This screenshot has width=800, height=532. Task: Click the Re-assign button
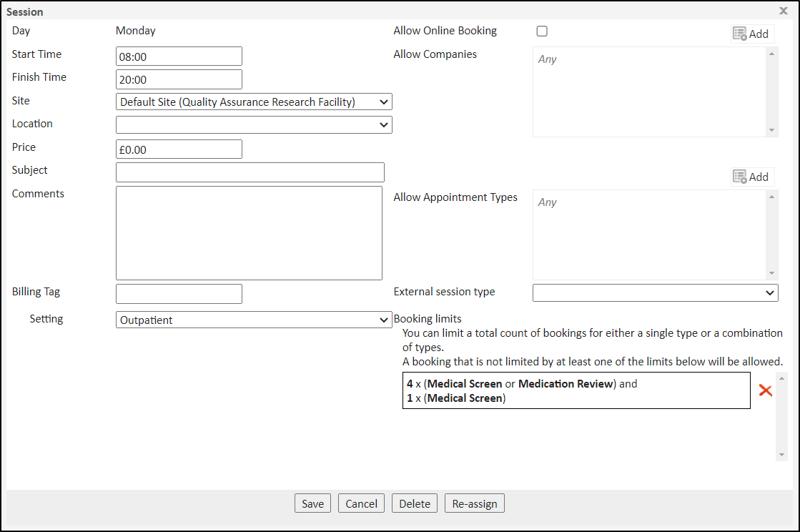coord(475,503)
